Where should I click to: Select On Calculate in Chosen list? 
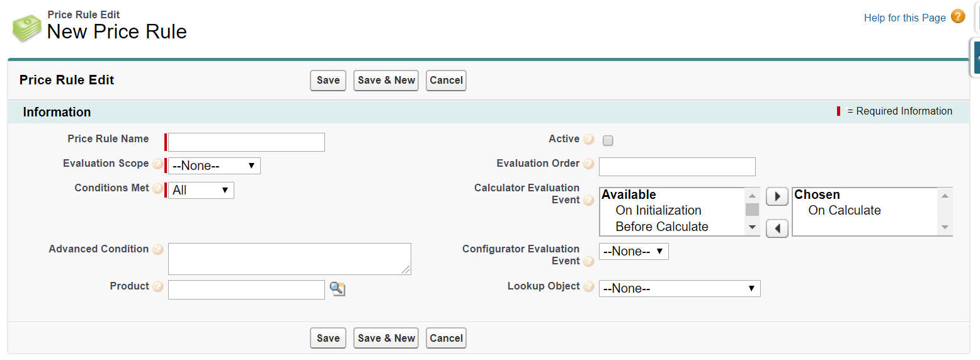844,210
